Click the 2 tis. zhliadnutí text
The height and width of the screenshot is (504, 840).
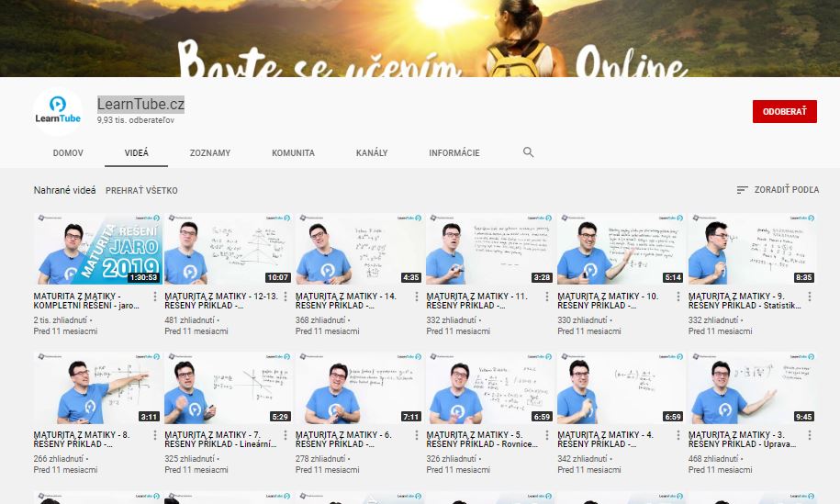coord(60,319)
